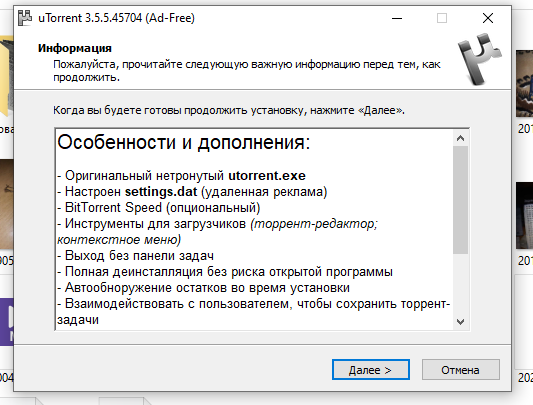
Task: Cancel setup with Отмена button
Action: [x=461, y=370]
